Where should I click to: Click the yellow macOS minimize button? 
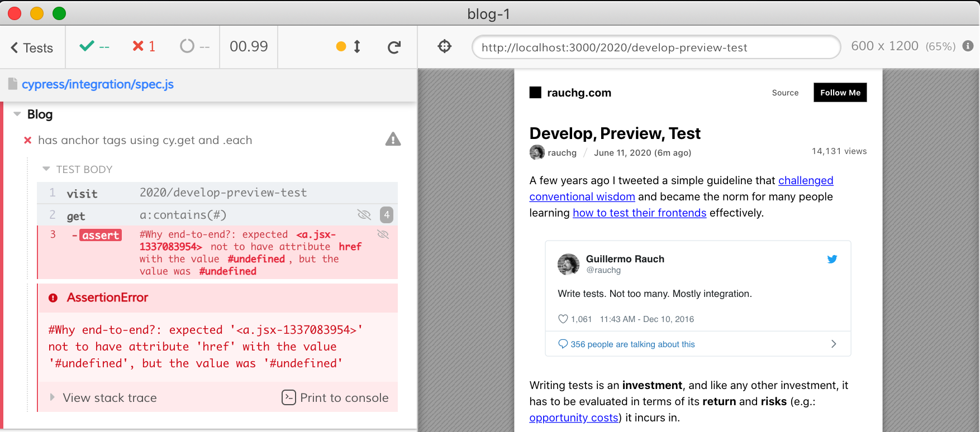coord(37,13)
